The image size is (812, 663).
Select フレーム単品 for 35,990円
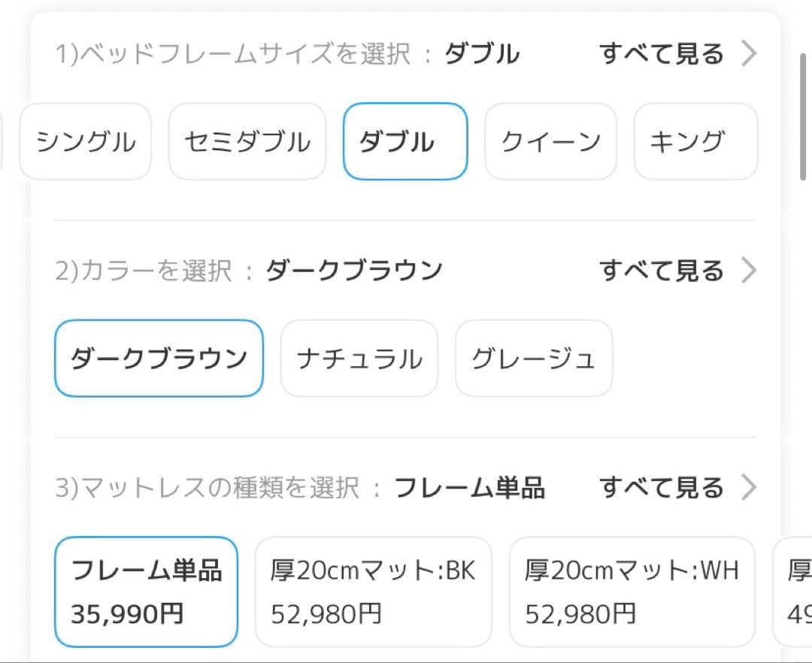pyautogui.click(x=146, y=592)
